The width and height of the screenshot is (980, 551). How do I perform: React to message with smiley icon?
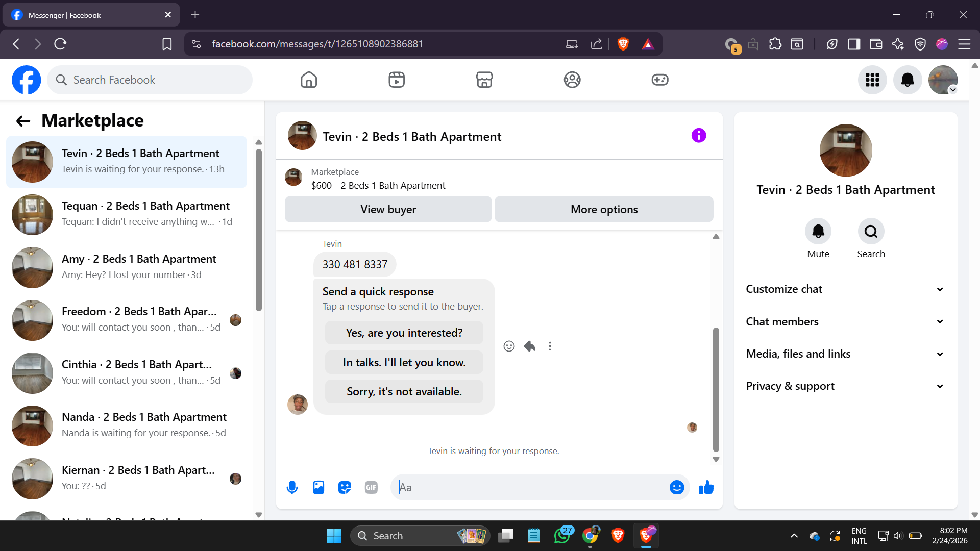pos(509,346)
